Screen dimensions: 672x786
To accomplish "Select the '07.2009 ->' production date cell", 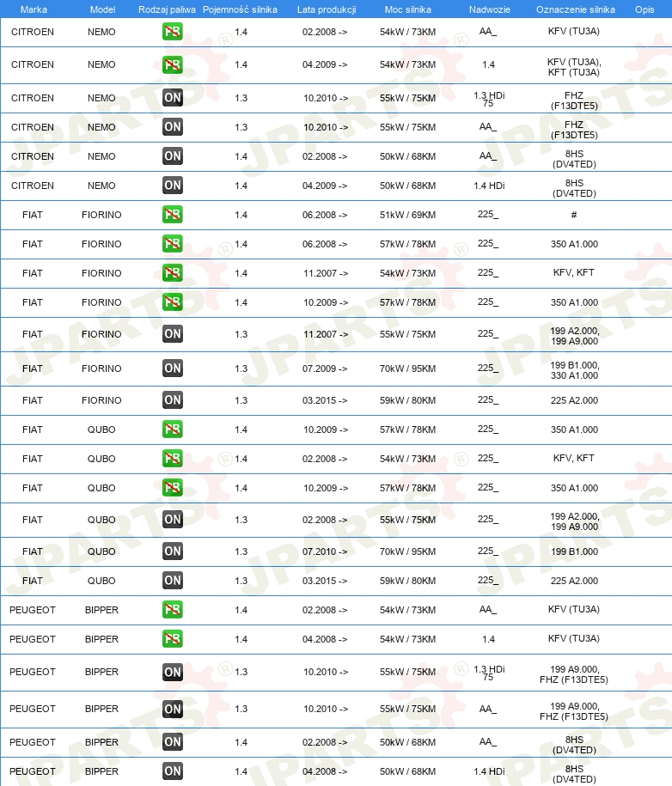I will point(325,369).
